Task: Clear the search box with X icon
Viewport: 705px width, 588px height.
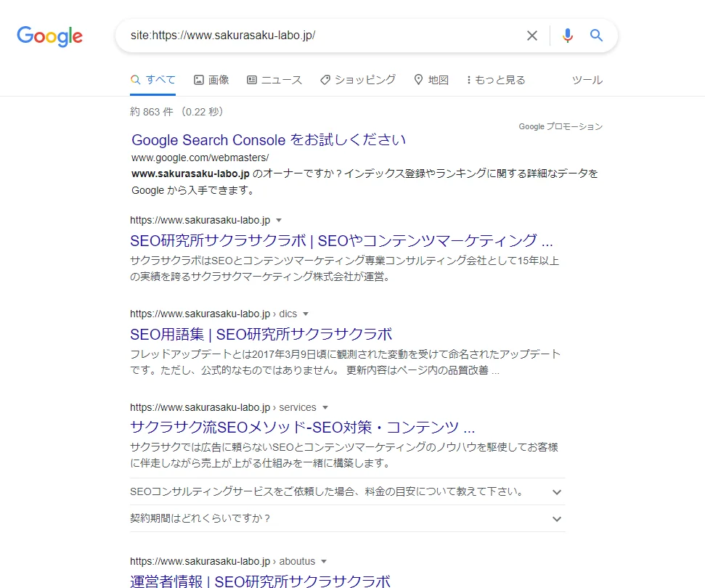Action: pyautogui.click(x=532, y=36)
